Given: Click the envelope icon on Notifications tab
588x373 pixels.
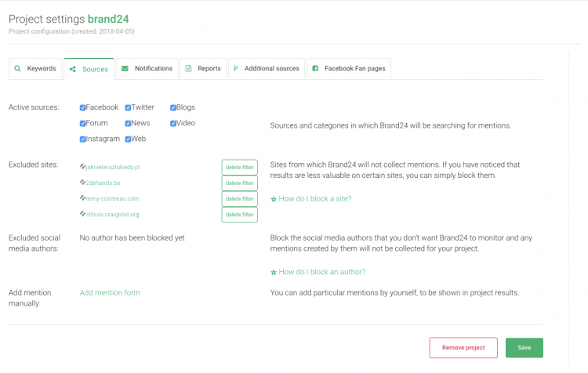Looking at the screenshot, I should (125, 69).
